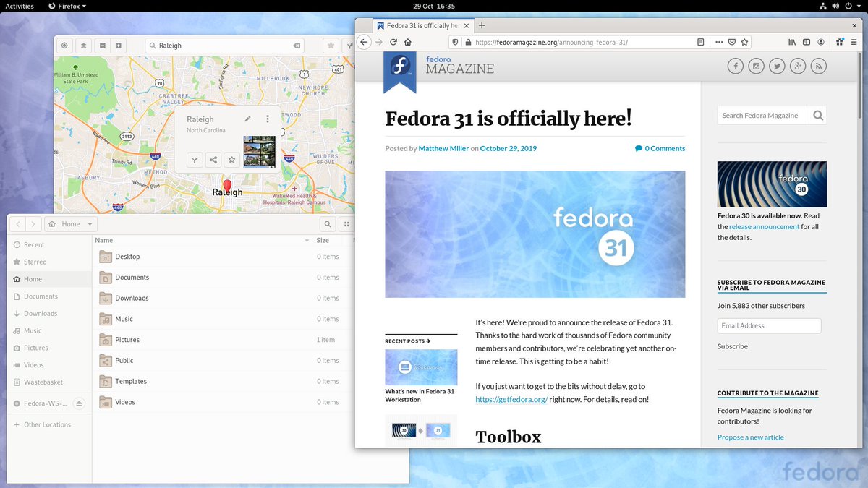The width and height of the screenshot is (868, 488).
Task: Click the current location button in Maps
Action: (64, 46)
